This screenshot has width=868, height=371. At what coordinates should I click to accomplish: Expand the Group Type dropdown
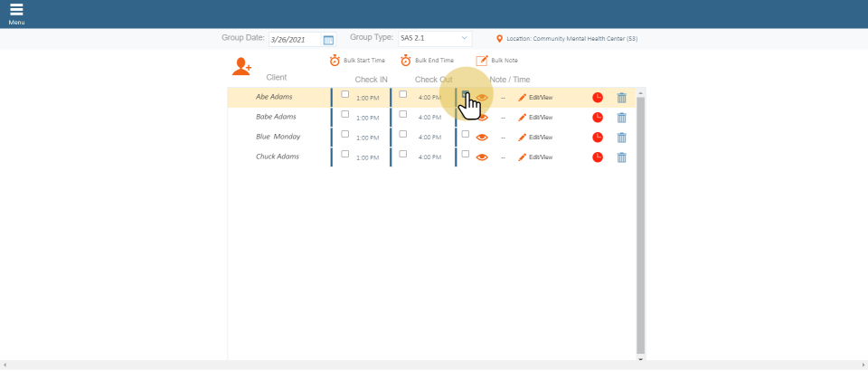pyautogui.click(x=465, y=39)
